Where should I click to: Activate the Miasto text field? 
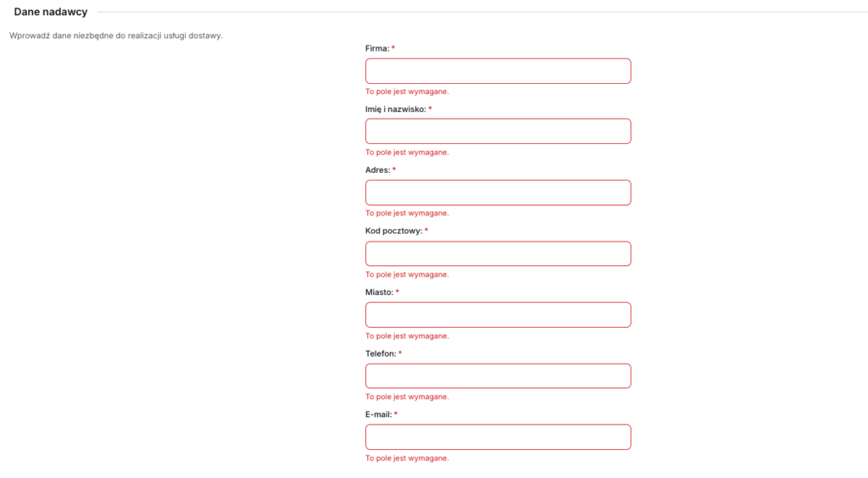point(498,314)
